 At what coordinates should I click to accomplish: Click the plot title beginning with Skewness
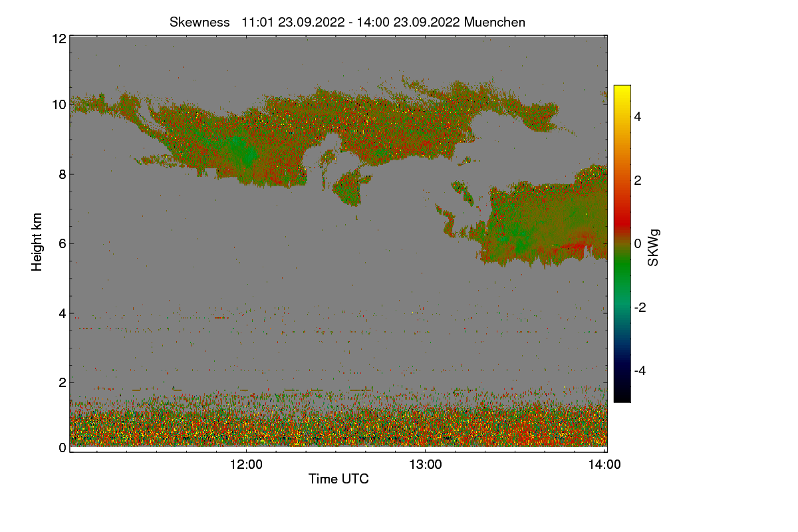(347, 22)
